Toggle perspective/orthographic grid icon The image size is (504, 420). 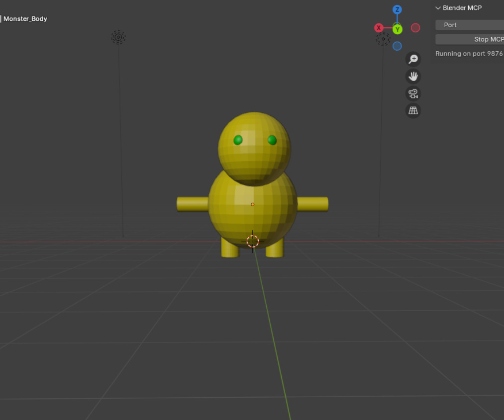(x=413, y=110)
